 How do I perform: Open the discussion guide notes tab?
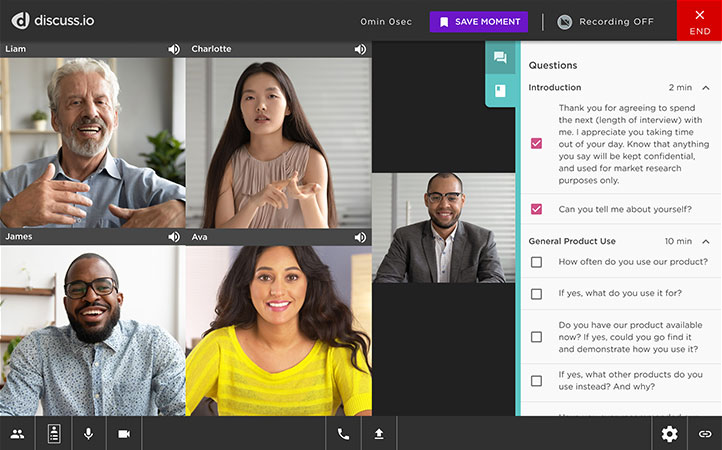[x=500, y=91]
